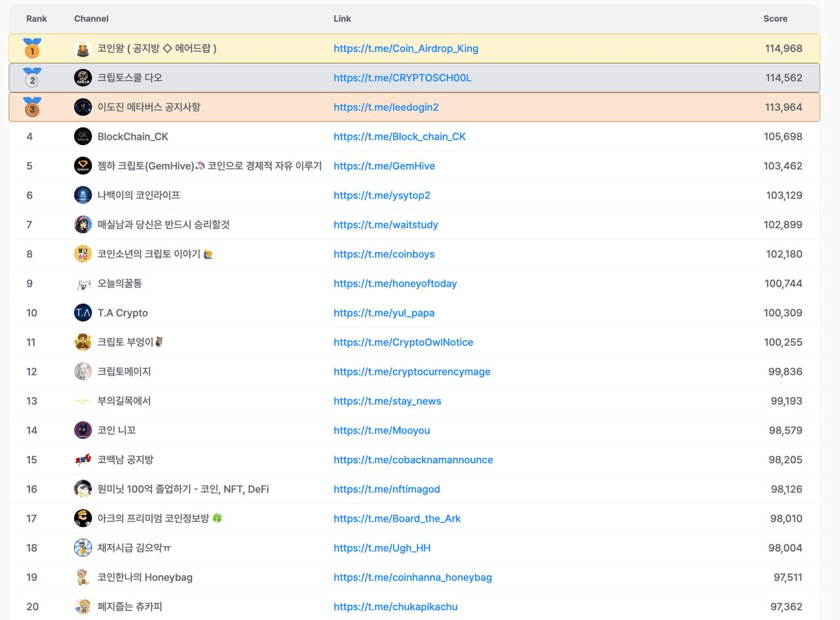This screenshot has height=620, width=840.
Task: Click the BlockChain_CK channel avatar
Action: 83,136
